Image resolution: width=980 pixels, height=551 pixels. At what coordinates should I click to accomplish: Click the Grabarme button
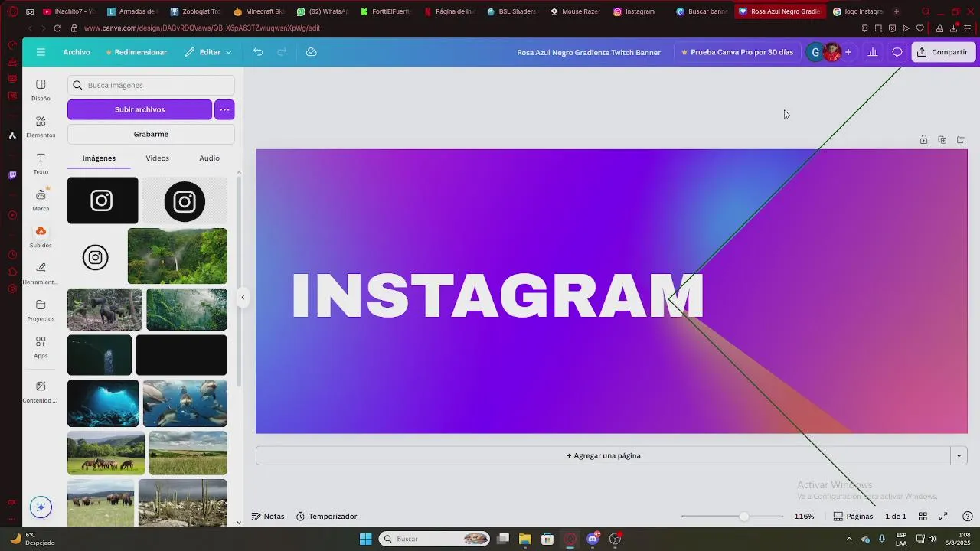coord(151,134)
